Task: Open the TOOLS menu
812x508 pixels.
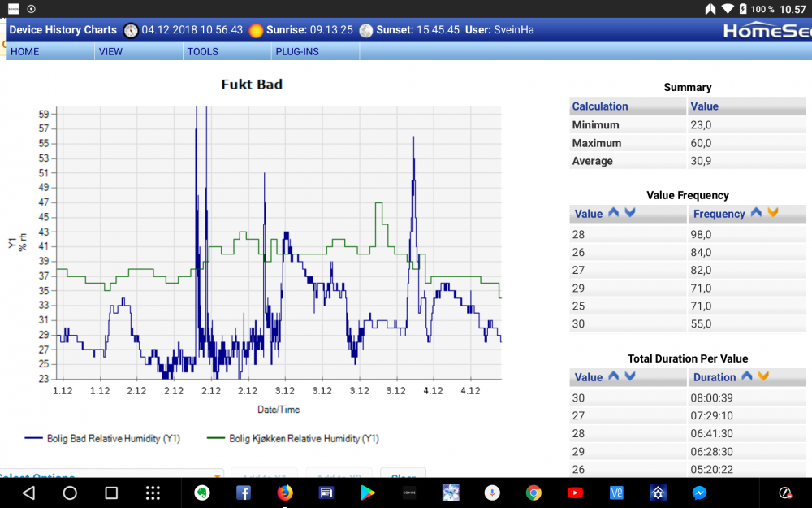Action: pyautogui.click(x=202, y=52)
